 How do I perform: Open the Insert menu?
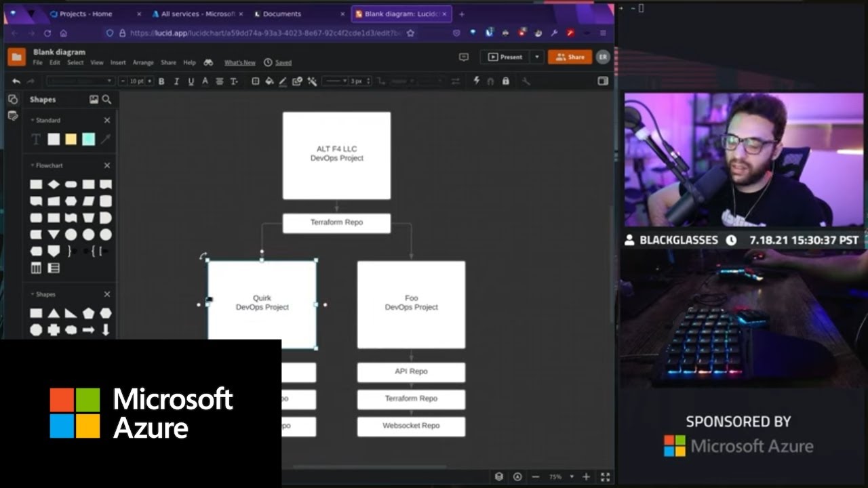click(x=118, y=62)
